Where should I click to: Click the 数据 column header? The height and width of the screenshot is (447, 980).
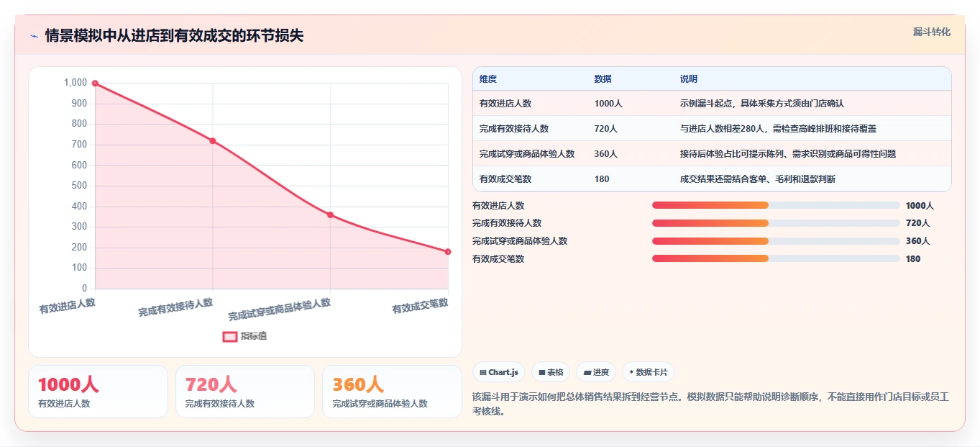[x=603, y=79]
